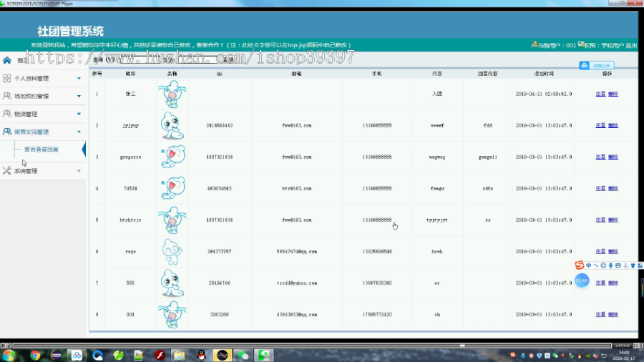Delete the htrhtrjr message row
644x362 pixels.
point(613,220)
